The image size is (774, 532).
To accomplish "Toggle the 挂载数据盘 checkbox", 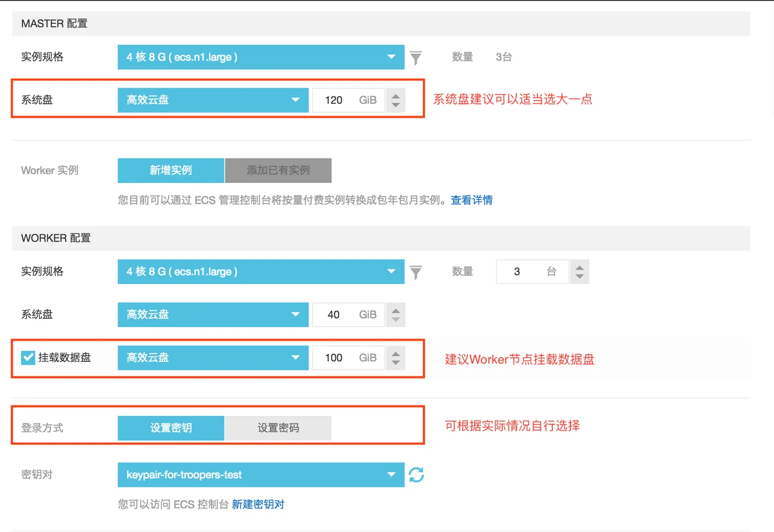I will 28,357.
